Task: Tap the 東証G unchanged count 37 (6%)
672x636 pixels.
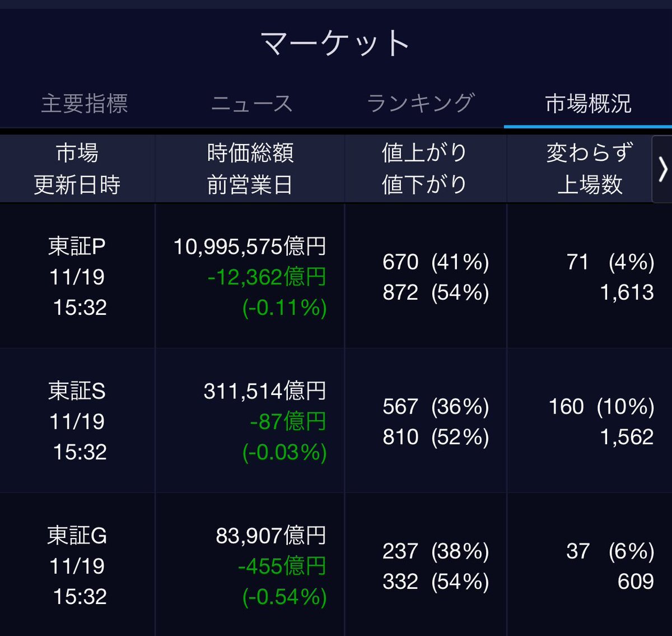Action: click(x=610, y=551)
